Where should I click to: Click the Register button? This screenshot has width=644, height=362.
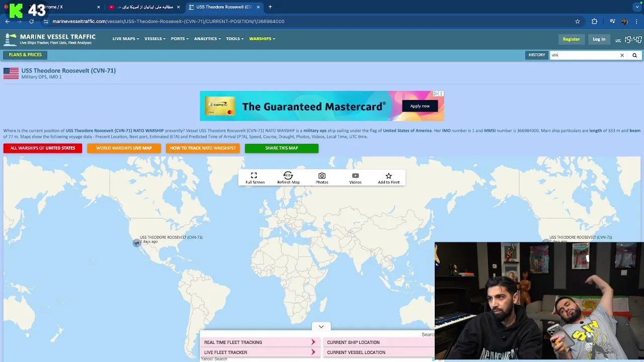click(x=571, y=39)
